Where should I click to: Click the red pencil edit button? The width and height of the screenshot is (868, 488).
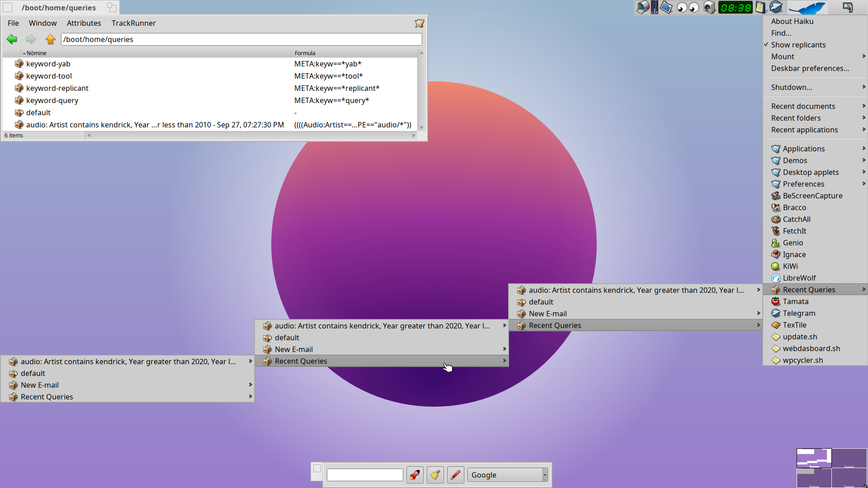coord(455,475)
